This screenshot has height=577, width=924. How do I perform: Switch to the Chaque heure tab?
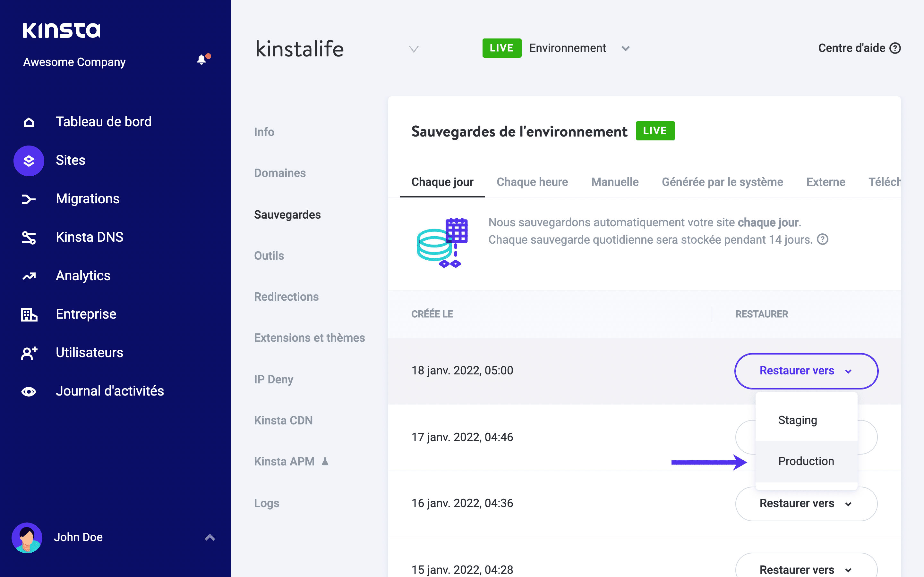pyautogui.click(x=532, y=182)
